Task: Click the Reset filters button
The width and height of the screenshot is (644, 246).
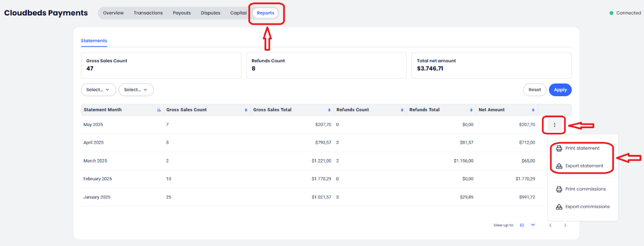Action: [x=534, y=90]
